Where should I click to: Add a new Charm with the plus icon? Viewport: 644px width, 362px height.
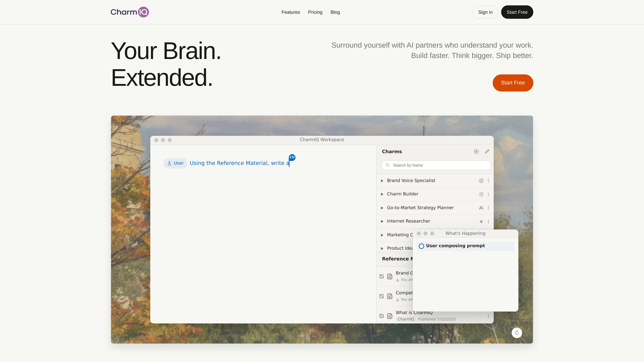[x=476, y=152]
